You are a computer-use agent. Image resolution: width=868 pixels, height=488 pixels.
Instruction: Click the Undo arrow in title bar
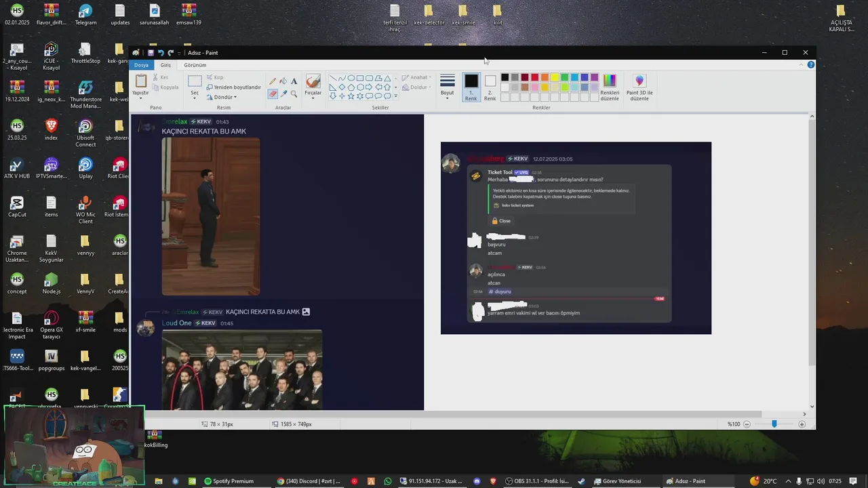tap(161, 53)
